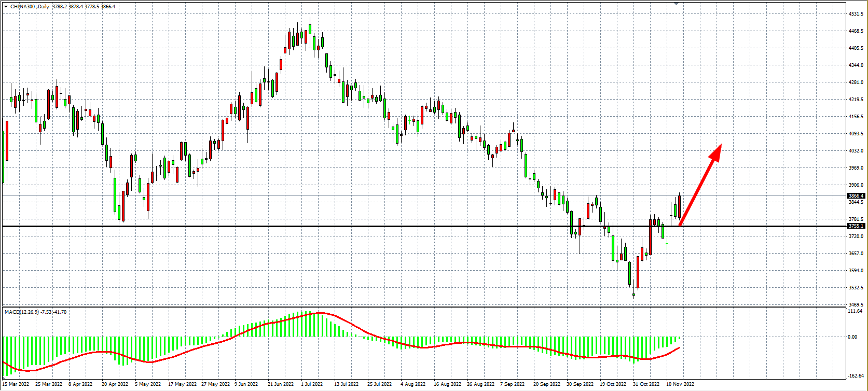Viewport: 868px width, 391px height.
Task: Click the arrowhead tip of red arrow
Action: pos(720,146)
